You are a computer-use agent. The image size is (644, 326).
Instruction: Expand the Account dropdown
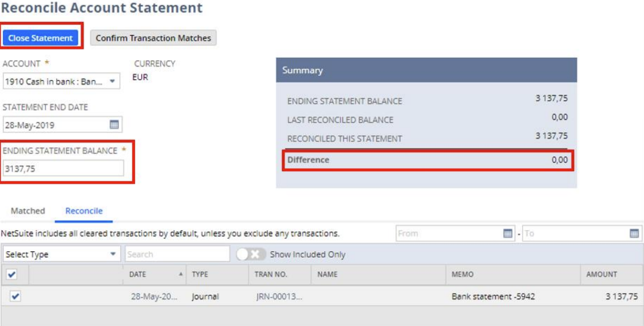(113, 82)
